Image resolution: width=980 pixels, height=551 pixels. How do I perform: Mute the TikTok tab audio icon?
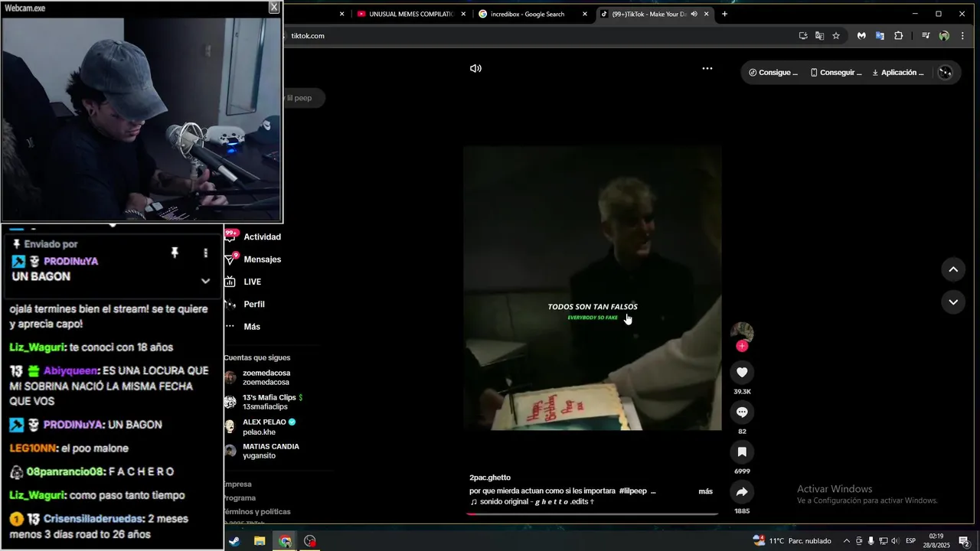point(694,14)
